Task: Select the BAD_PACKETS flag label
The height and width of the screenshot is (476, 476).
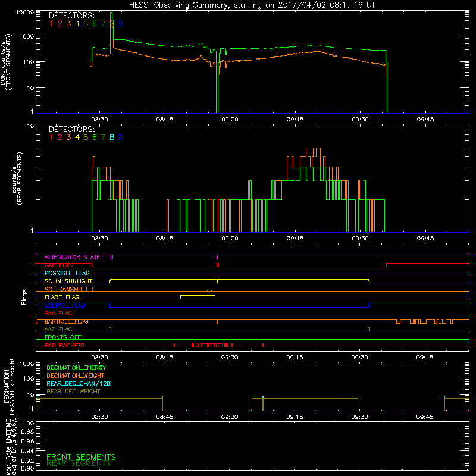Action: [x=65, y=346]
